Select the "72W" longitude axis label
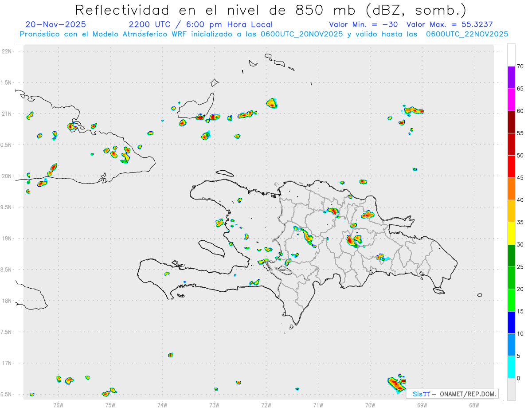The width and height of the screenshot is (532, 411). click(x=266, y=404)
